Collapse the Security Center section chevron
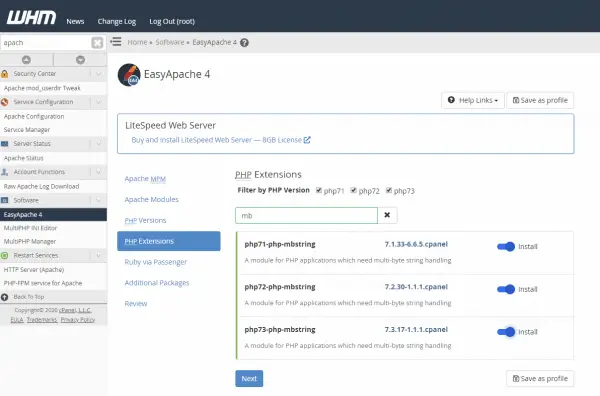 pos(98,73)
